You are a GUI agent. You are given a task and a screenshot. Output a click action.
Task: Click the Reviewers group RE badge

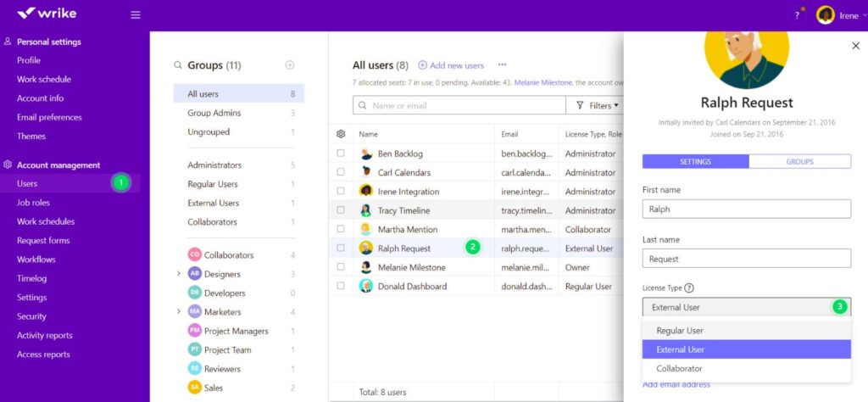click(195, 369)
